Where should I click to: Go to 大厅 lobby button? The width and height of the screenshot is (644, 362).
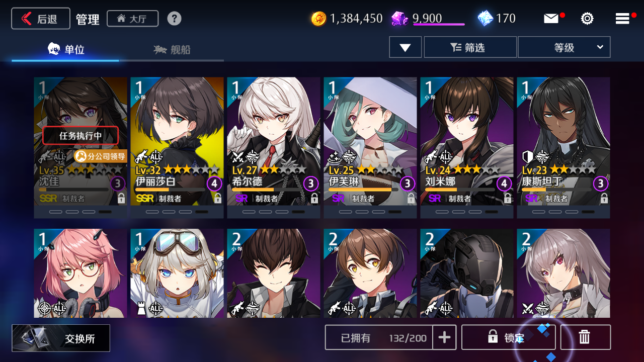tap(132, 19)
